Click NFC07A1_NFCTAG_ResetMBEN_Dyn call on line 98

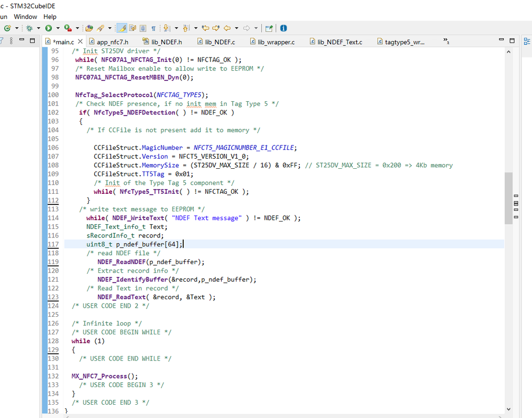tap(127, 77)
